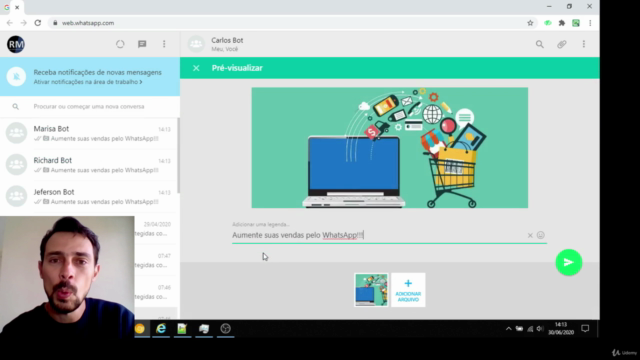
Task: Go back in the browser
Action: pyautogui.click(x=9, y=23)
